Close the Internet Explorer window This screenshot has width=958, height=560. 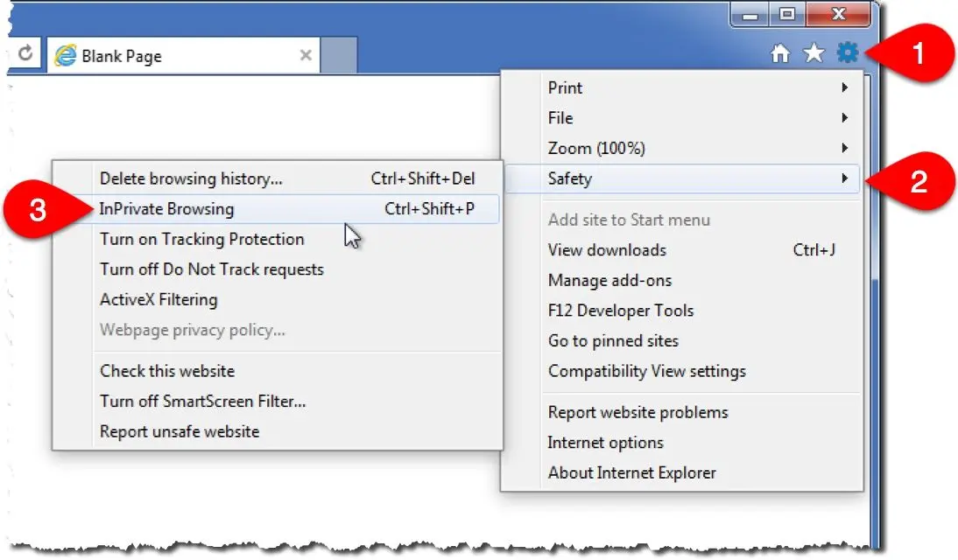coord(838,13)
